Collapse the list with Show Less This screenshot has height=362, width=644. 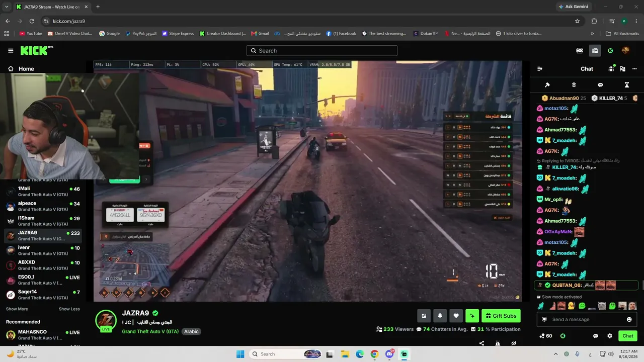tap(69, 309)
